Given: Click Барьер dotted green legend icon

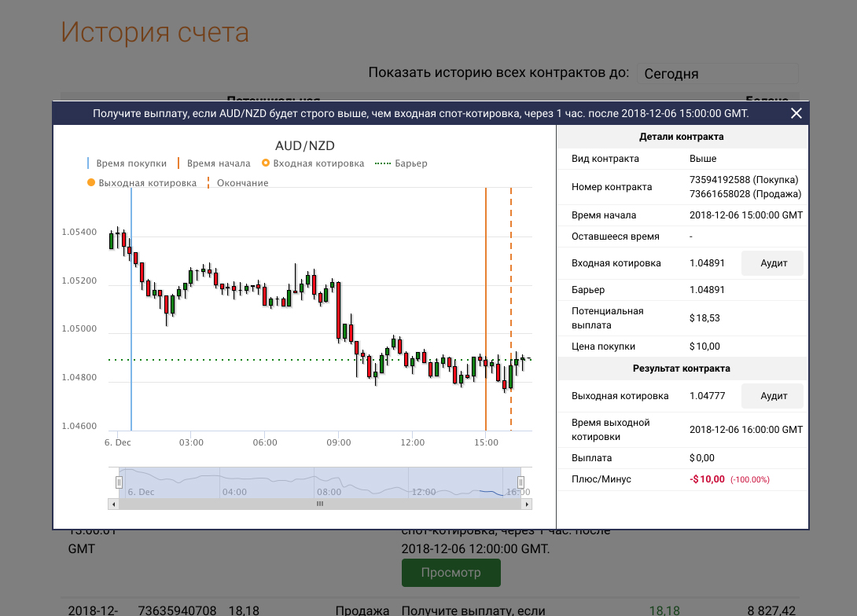Looking at the screenshot, I should coord(383,163).
